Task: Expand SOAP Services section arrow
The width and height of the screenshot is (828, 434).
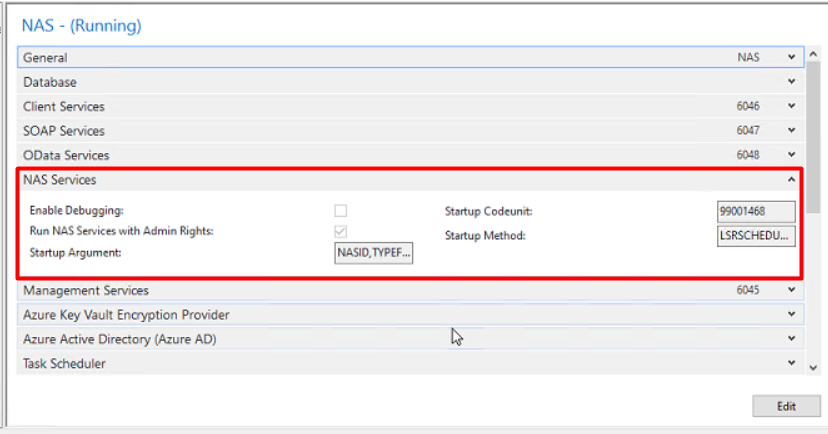Action: point(791,130)
